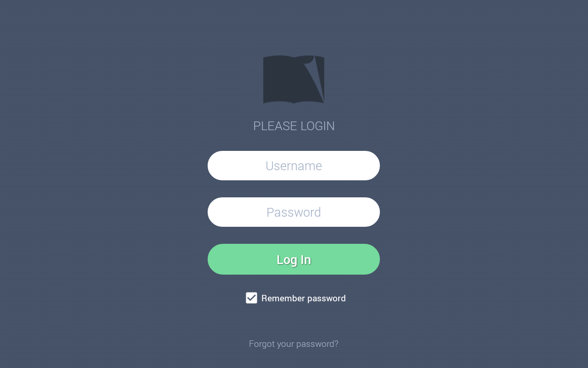588x368 pixels.
Task: Click the Log In button
Action: click(x=294, y=259)
